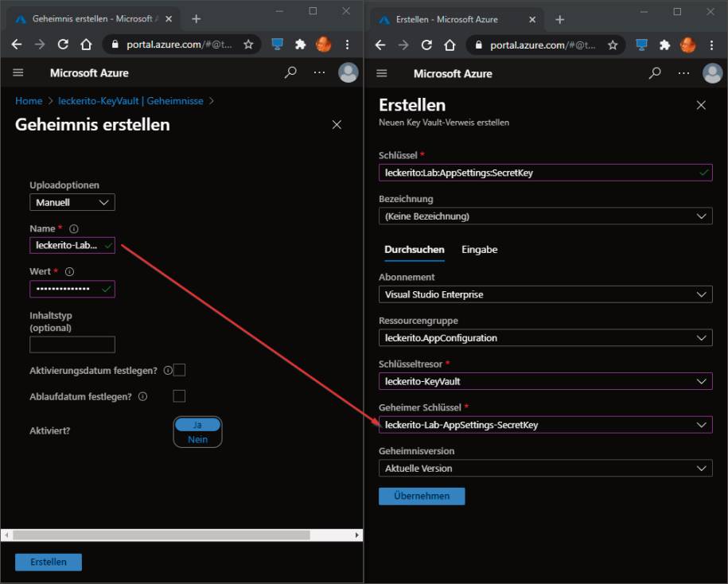Open Azure account avatar in left window
The image size is (728, 584).
pyautogui.click(x=348, y=72)
